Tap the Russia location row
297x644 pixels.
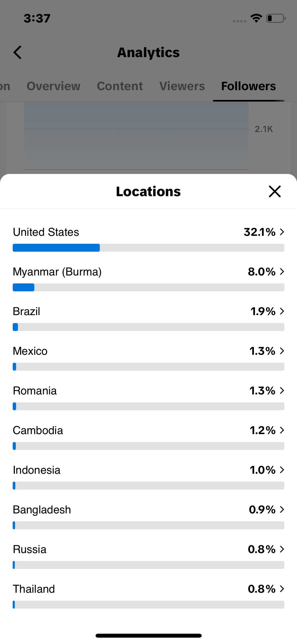[x=148, y=555]
